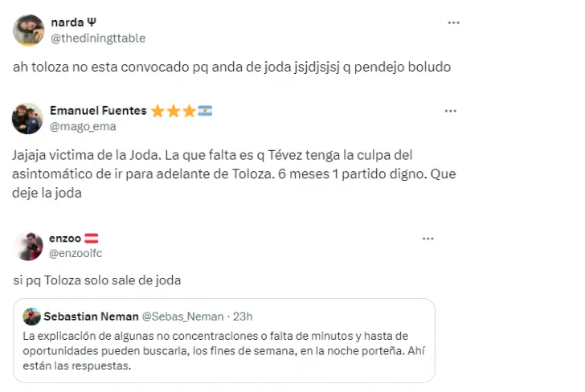This screenshot has width=585, height=392.
Task: Go to @mago_ema handle
Action: click(x=83, y=126)
